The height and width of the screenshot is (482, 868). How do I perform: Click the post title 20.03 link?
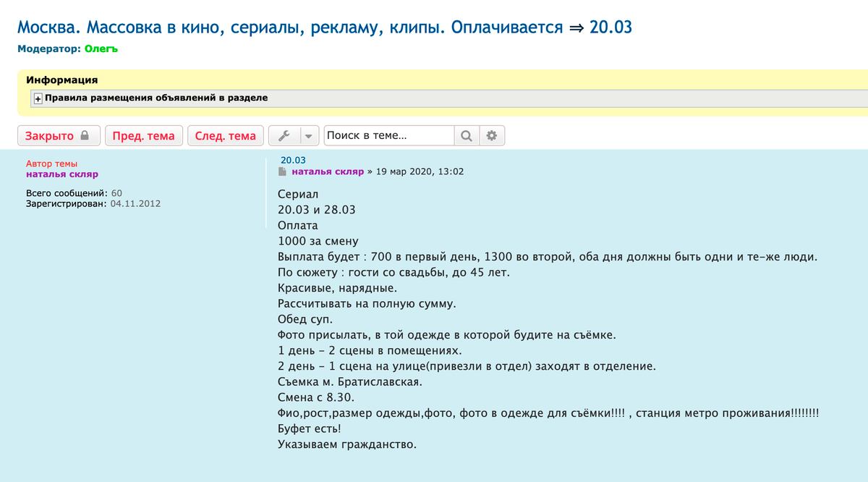(x=294, y=160)
